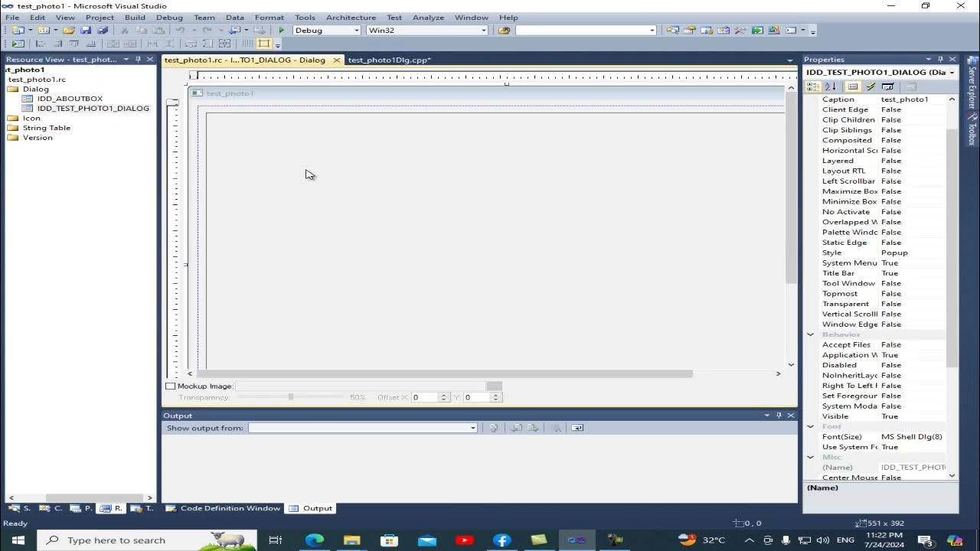Select the String Table folder
Viewport: 980px width, 551px height.
[46, 128]
